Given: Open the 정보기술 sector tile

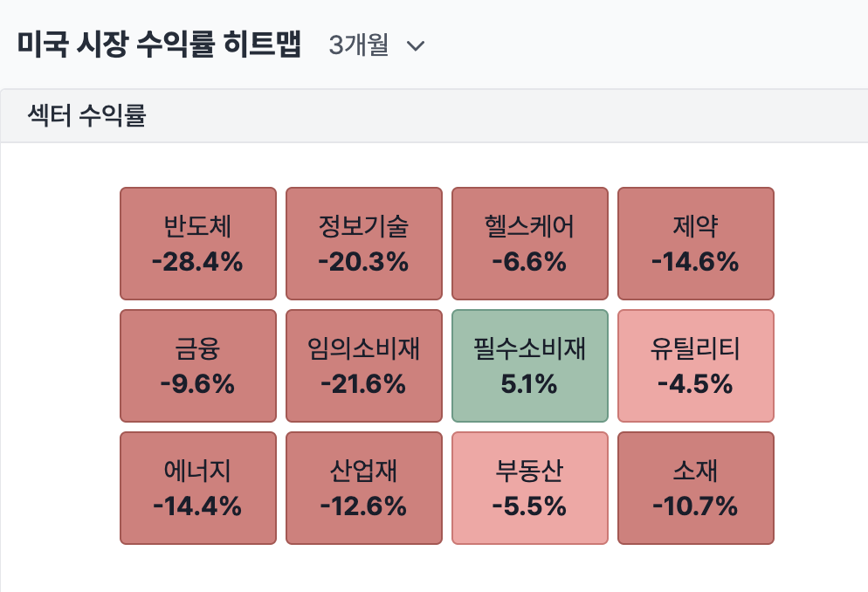Looking at the screenshot, I should point(363,244).
